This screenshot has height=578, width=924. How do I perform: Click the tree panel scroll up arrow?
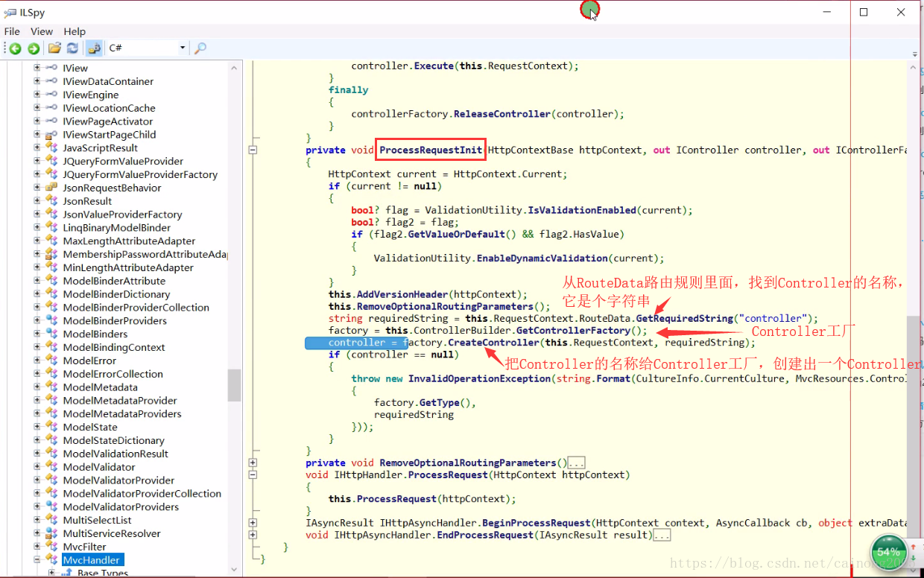pyautogui.click(x=234, y=68)
